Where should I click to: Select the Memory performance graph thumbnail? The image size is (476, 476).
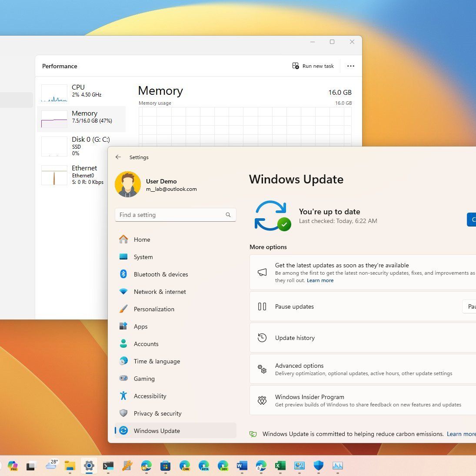(54, 119)
